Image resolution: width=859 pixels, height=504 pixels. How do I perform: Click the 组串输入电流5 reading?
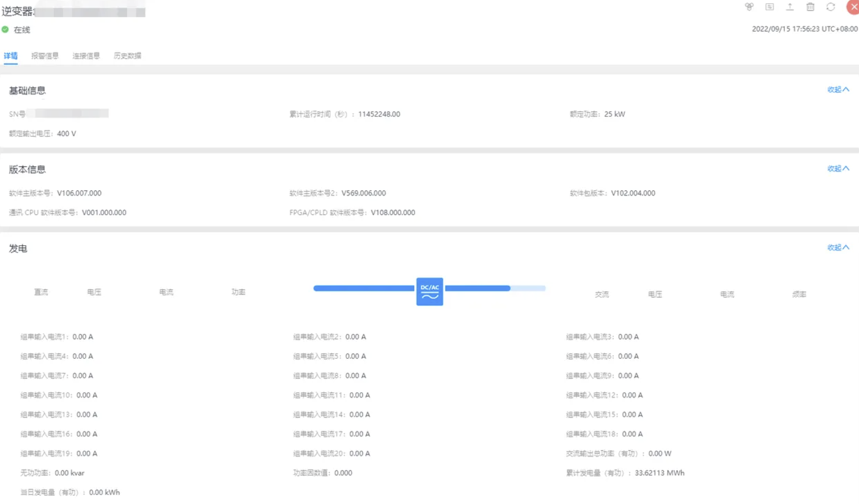(x=330, y=356)
